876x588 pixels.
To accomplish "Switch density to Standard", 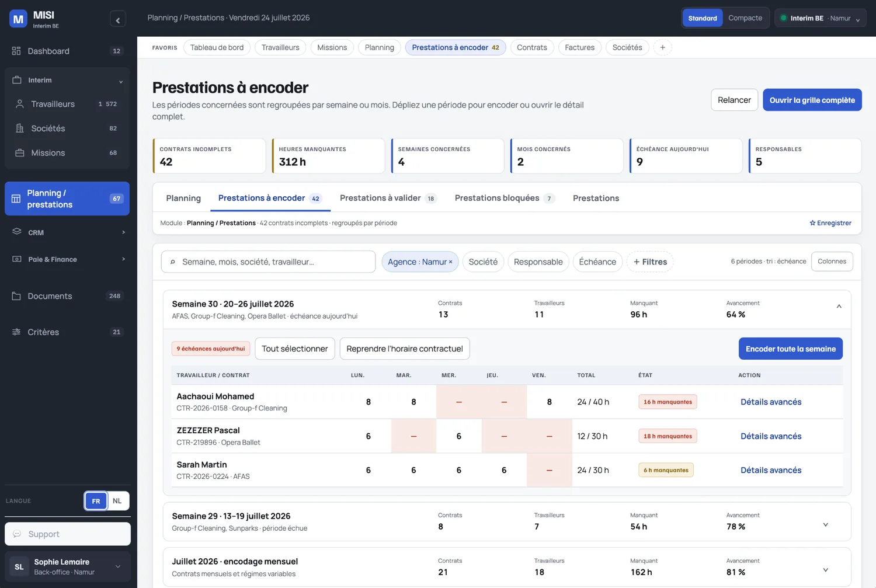I will [x=703, y=18].
